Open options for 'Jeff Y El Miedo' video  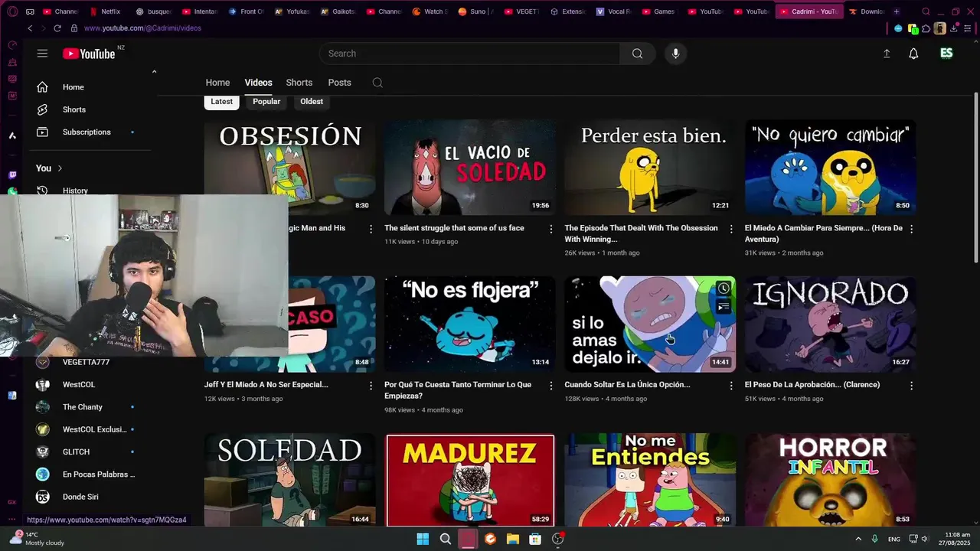[371, 386]
